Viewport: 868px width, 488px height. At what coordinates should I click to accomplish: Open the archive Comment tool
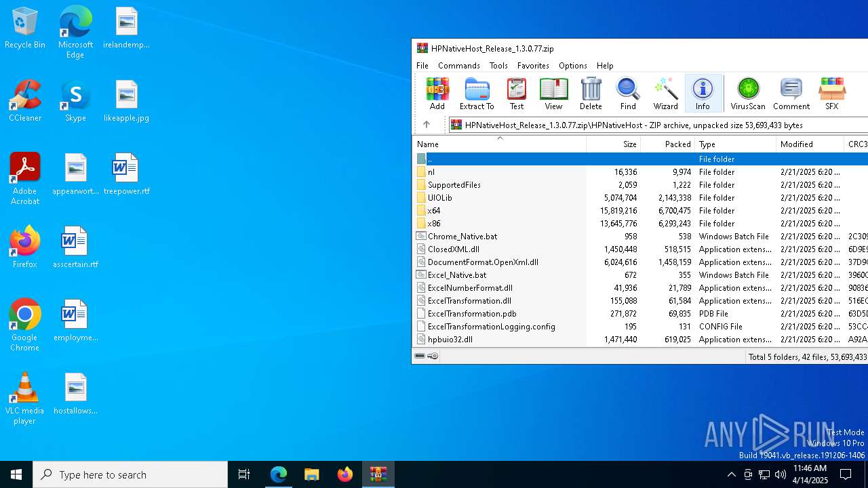point(791,94)
